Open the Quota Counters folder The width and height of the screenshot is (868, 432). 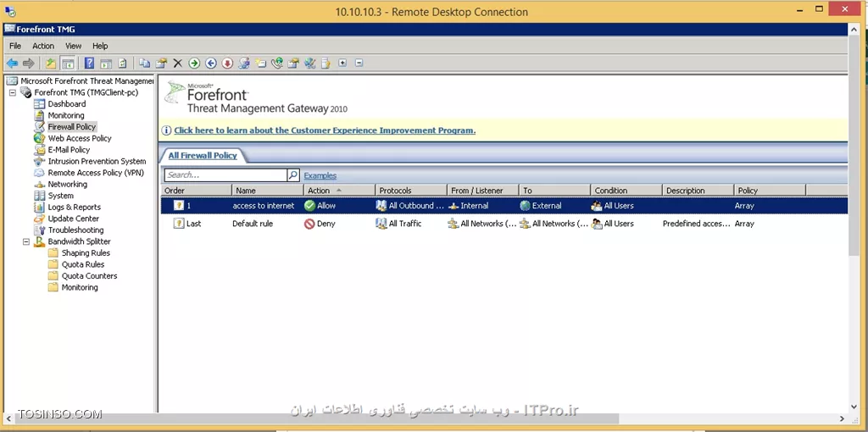click(x=89, y=276)
